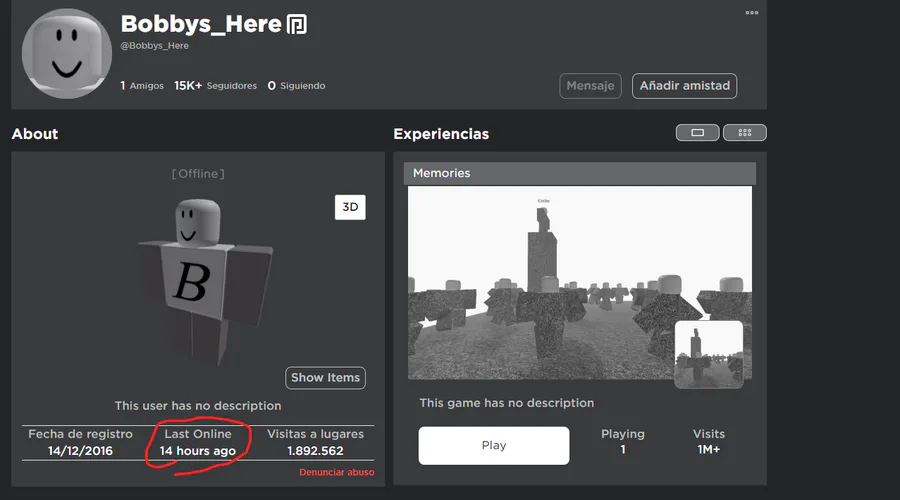Click the Visitas a lugares label
The image size is (900, 500).
pos(315,434)
